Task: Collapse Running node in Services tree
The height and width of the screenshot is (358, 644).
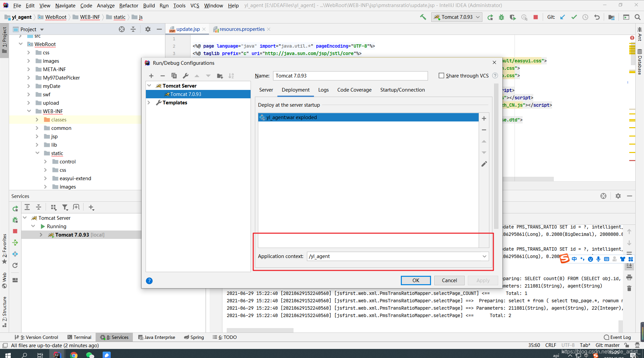Action: coord(33,226)
